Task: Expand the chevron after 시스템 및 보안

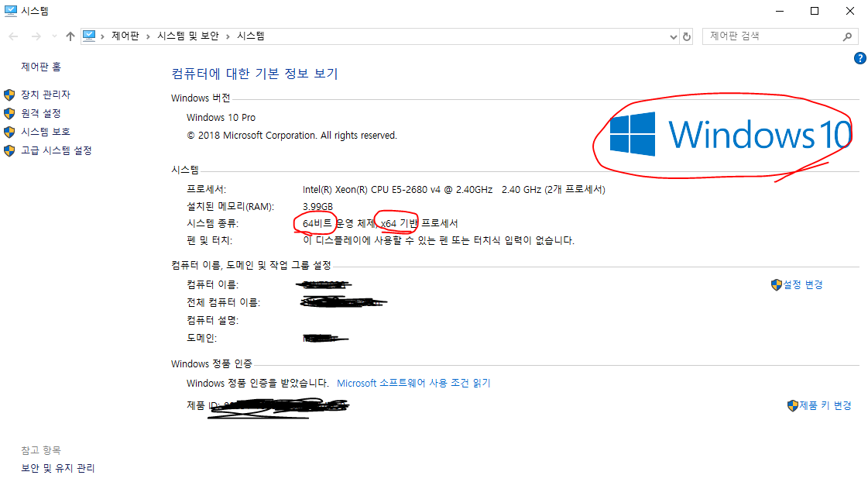Action: [228, 36]
